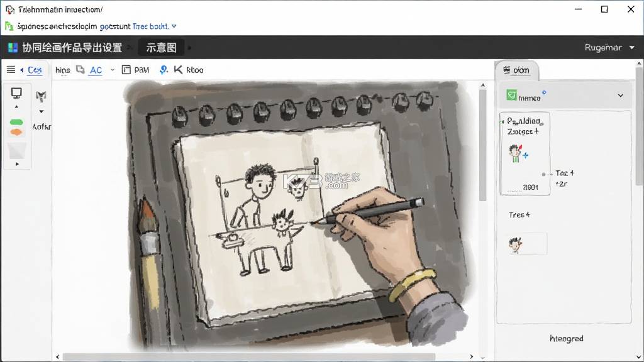Click the up arrow below monitor icon
This screenshot has width=644, height=362.
(16, 107)
